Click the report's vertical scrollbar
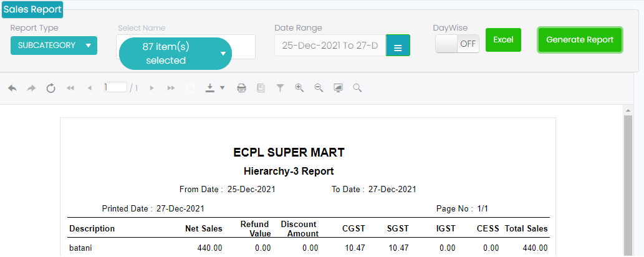 tap(628, 181)
